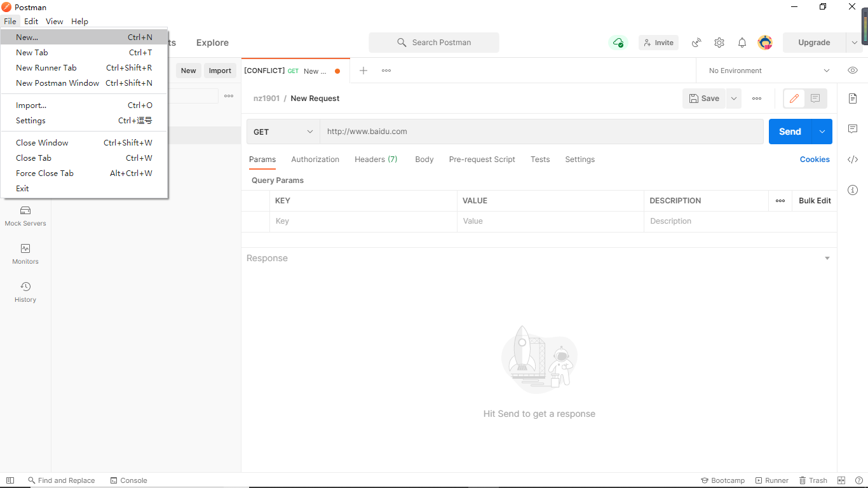The image size is (868, 488).
Task: Expand the Save button dropdown arrow
Action: coord(734,98)
